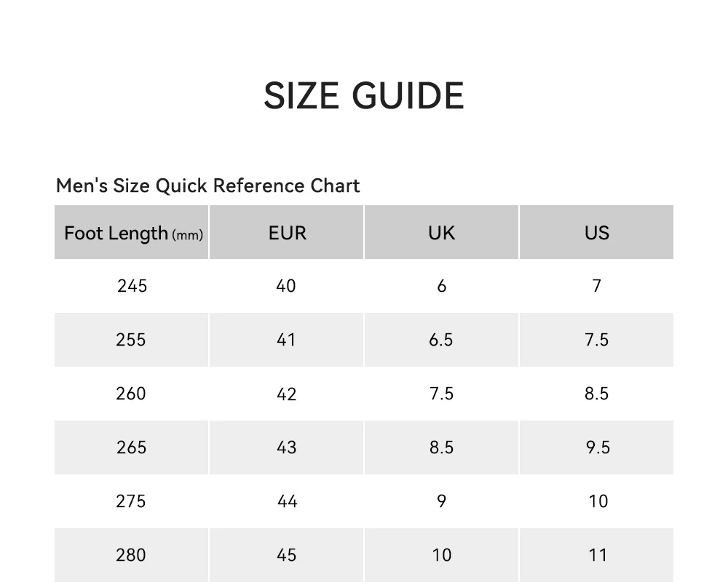Click the SIZE GUIDE title
This screenshot has height=585, width=728.
pos(364,96)
